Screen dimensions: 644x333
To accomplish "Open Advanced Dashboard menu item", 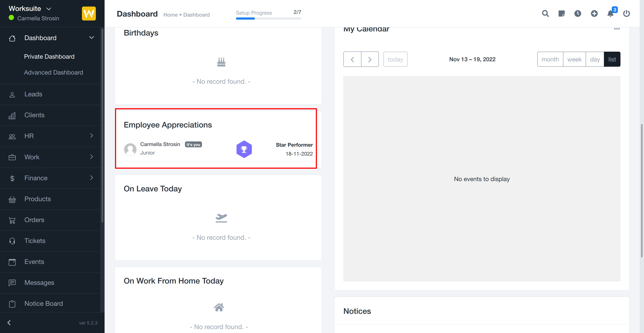I will [x=53, y=72].
